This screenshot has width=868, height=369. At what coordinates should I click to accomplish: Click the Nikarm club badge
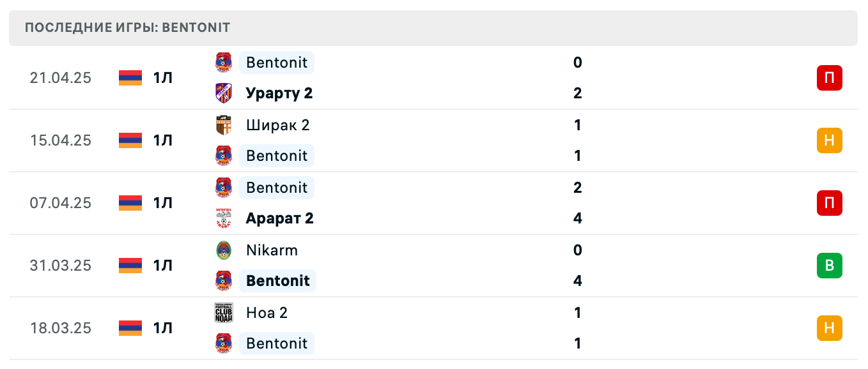pos(224,250)
